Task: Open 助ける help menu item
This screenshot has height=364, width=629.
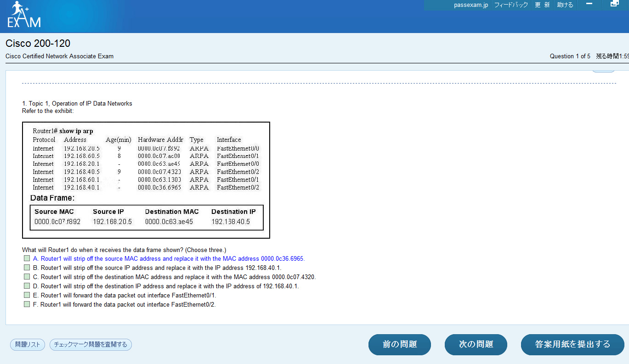Action: click(x=565, y=5)
